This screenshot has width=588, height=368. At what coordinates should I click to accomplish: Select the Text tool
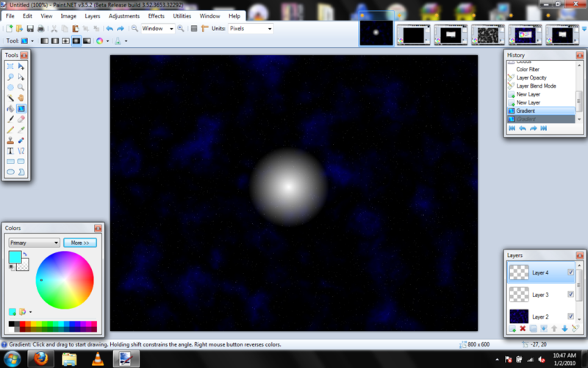point(10,151)
